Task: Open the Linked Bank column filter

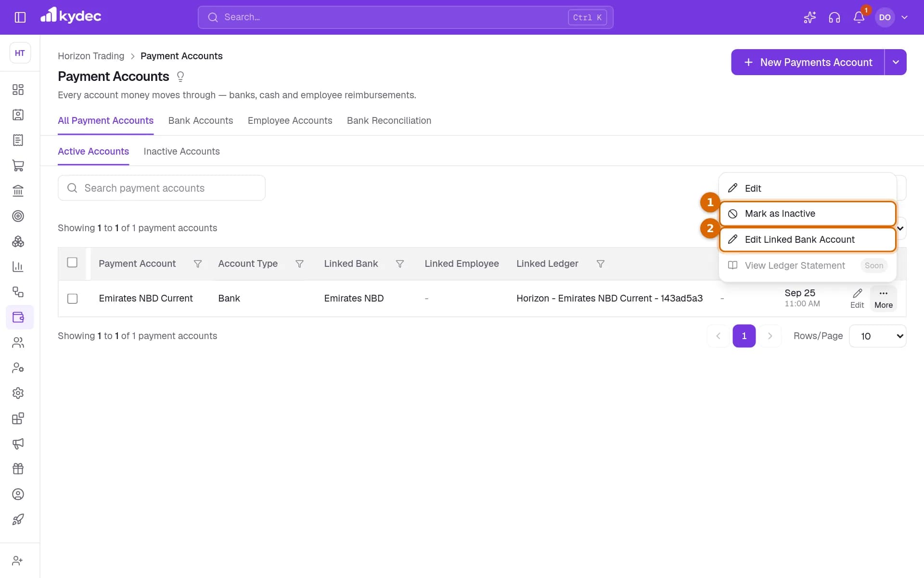Action: [399, 264]
